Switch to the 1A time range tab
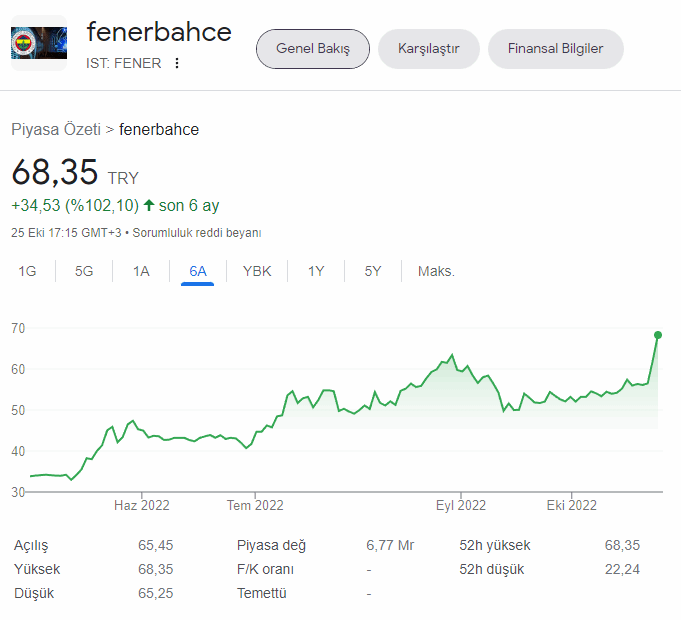 (x=141, y=271)
